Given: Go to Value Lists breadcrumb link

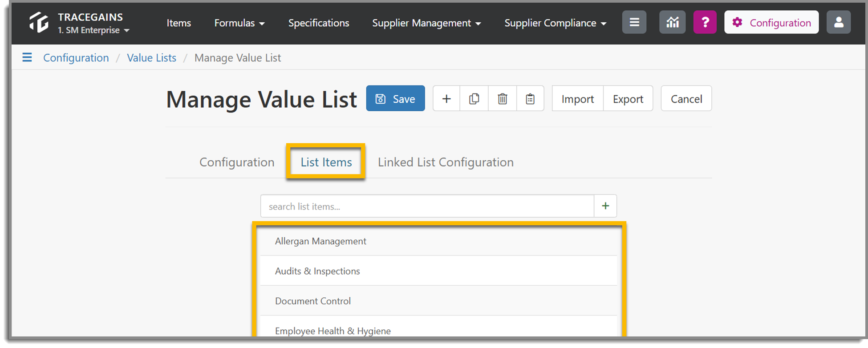Looking at the screenshot, I should point(151,58).
